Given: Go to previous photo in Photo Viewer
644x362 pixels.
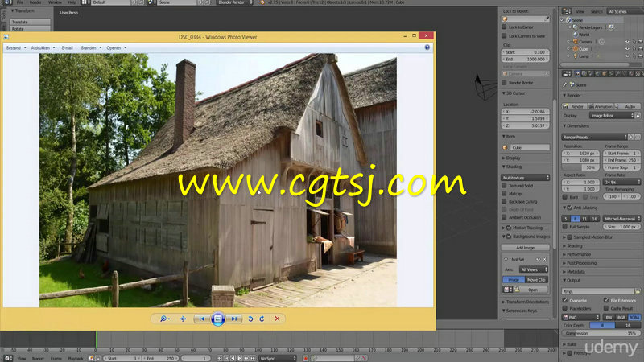Looking at the screenshot, I should [202, 319].
